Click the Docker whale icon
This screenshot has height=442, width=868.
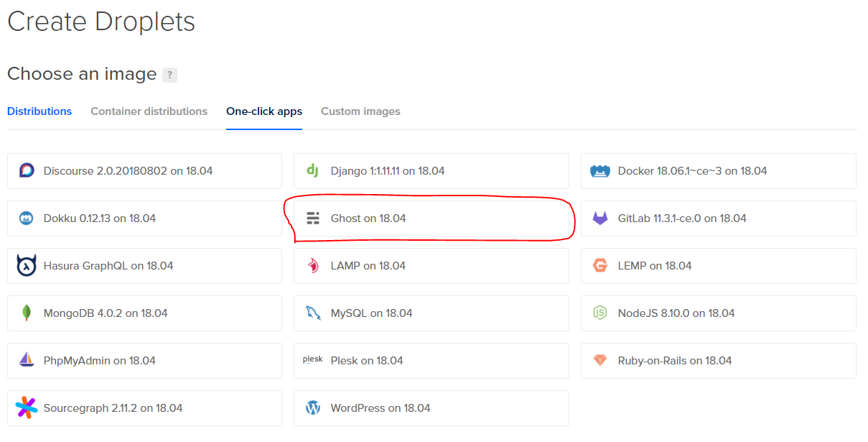[599, 171]
